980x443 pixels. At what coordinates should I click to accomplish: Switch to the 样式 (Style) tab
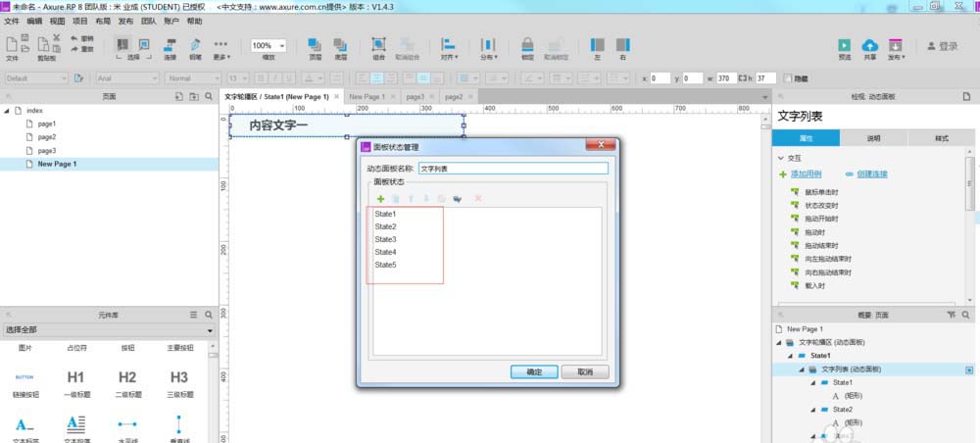point(941,138)
